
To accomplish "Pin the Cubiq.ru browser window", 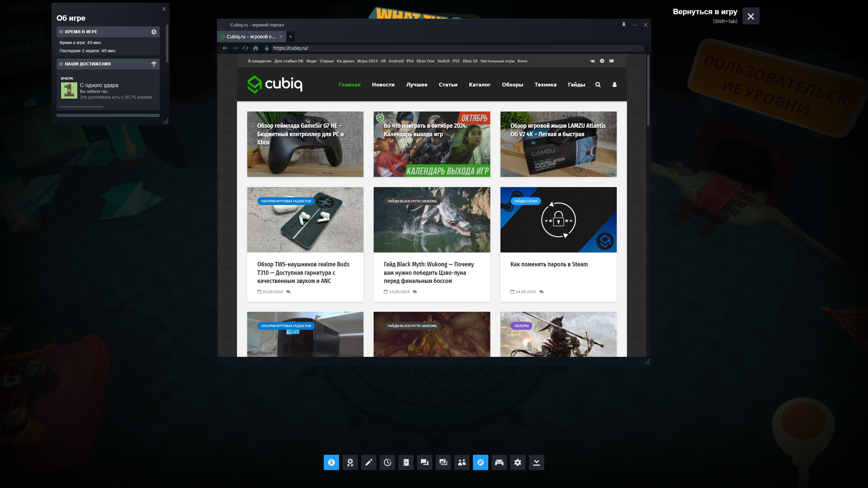I will [x=624, y=25].
